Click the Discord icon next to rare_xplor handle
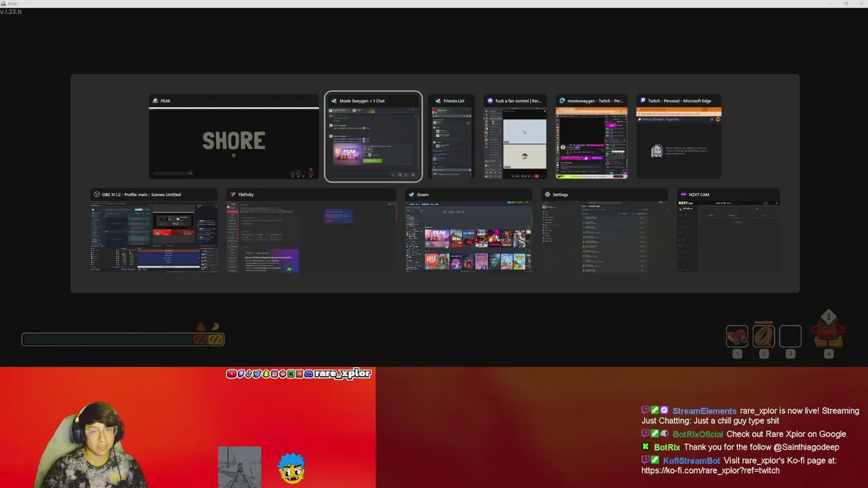 pos(309,373)
